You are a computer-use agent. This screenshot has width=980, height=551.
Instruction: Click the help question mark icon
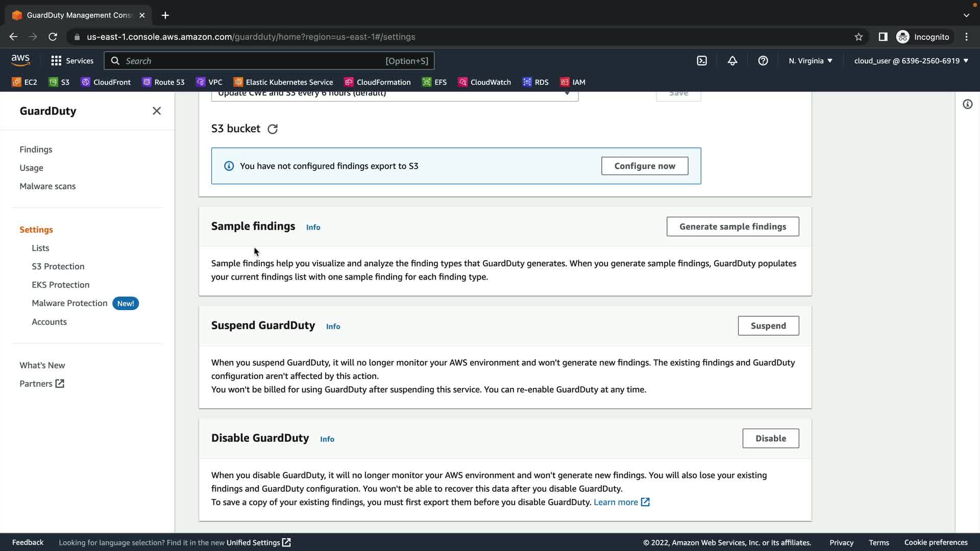coord(763,61)
